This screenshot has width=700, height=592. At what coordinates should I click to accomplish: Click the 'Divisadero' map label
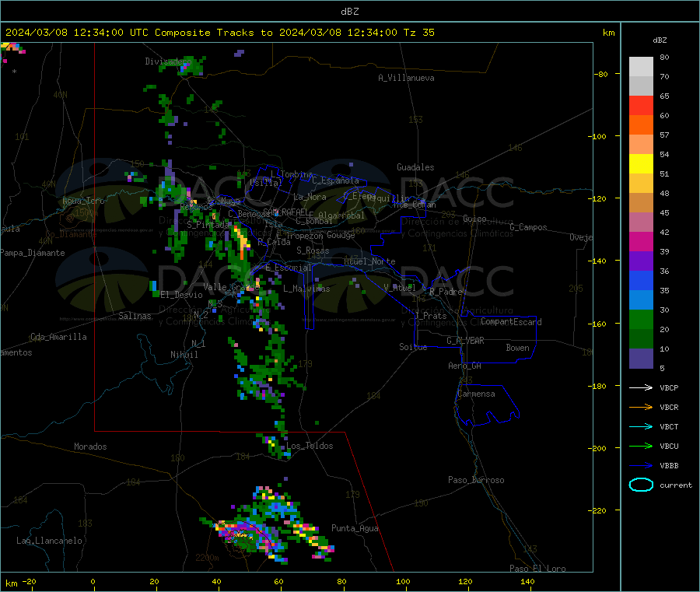pos(168,61)
